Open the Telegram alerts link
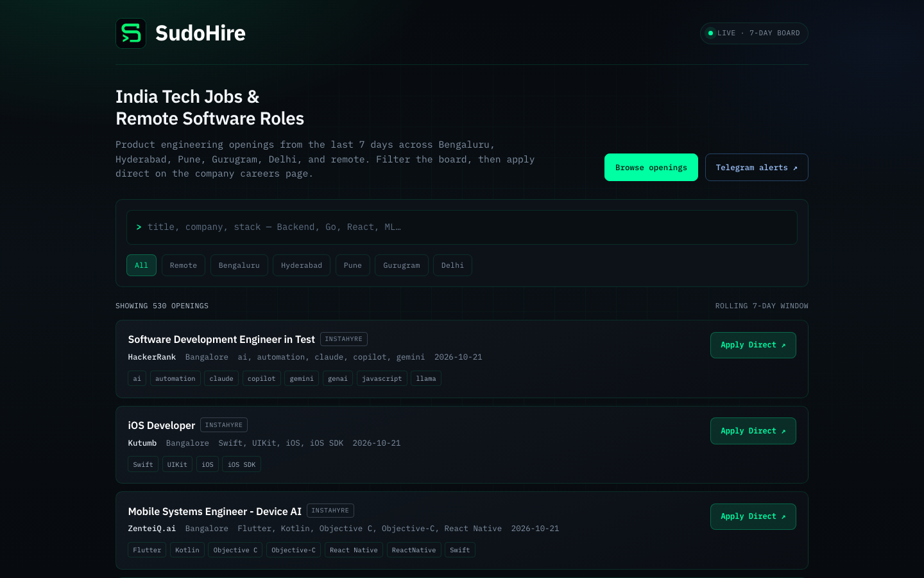Image resolution: width=924 pixels, height=578 pixels. coord(757,168)
